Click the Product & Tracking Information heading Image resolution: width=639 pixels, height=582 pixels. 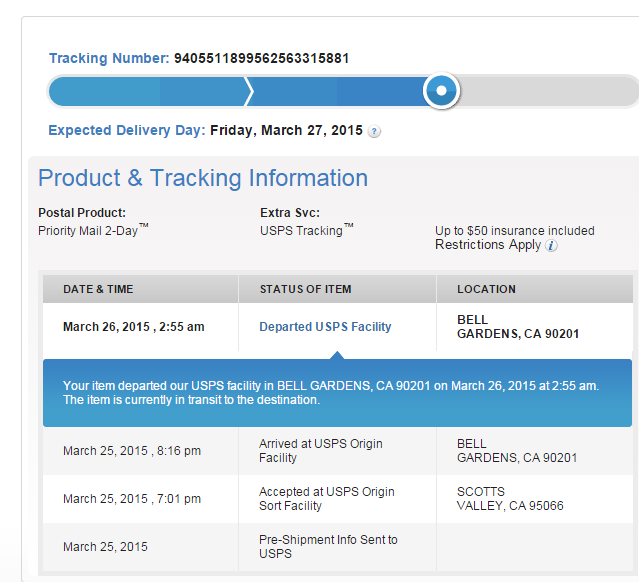(203, 178)
